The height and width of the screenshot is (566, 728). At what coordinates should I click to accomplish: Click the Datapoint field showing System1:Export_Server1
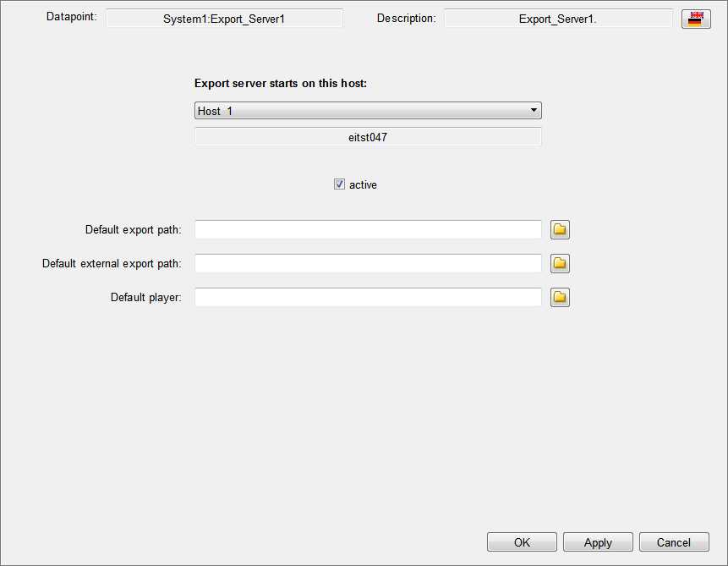pos(224,18)
